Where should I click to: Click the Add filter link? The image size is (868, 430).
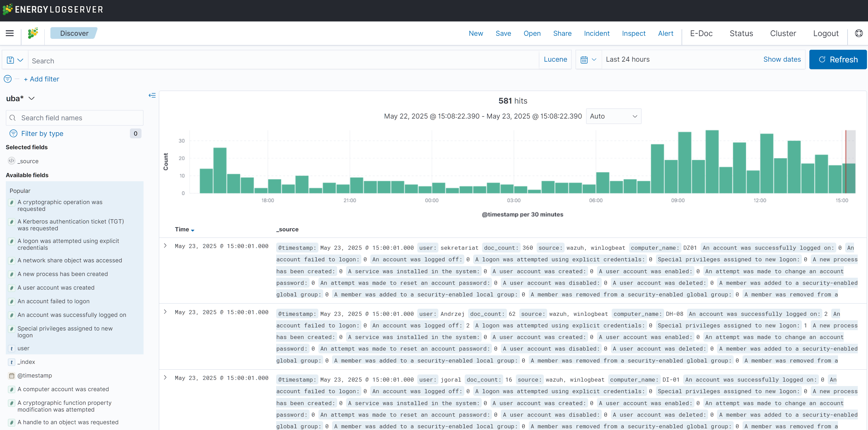click(x=42, y=79)
